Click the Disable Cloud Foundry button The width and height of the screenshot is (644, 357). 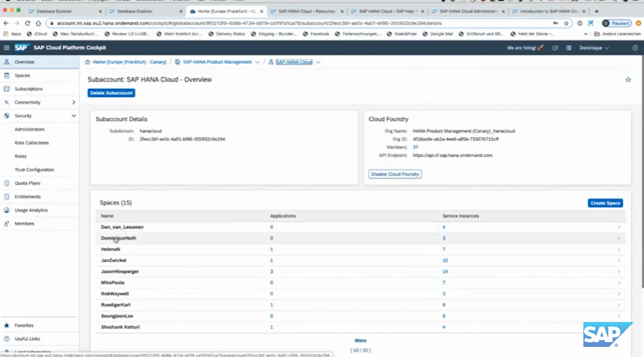pyautogui.click(x=395, y=174)
